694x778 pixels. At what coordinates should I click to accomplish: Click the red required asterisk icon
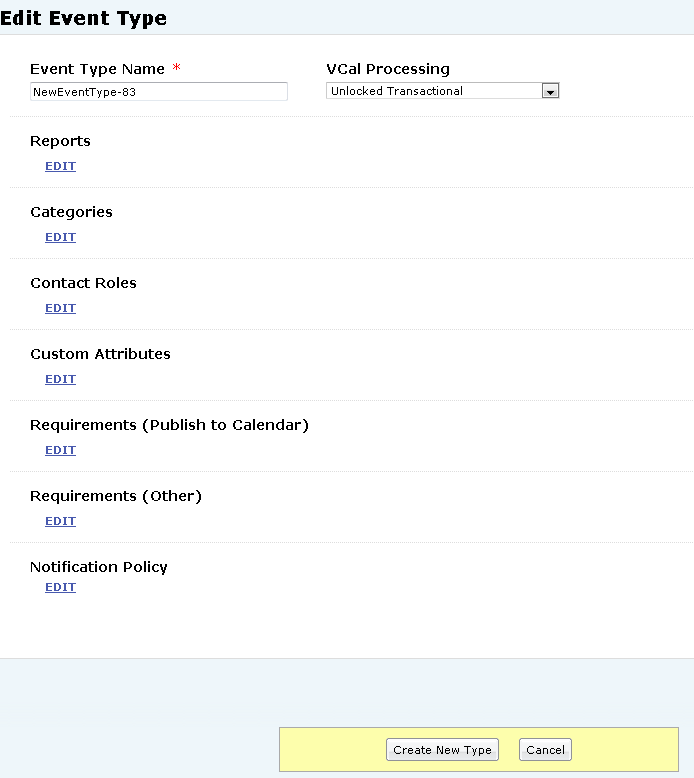(x=177, y=67)
